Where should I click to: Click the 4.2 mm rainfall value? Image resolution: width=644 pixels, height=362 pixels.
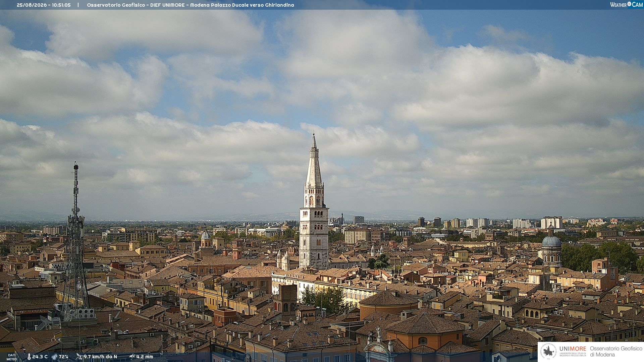[x=145, y=357]
